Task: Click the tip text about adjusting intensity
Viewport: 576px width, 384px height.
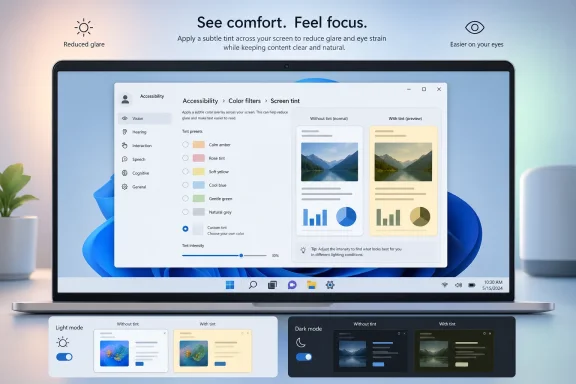Action: [356, 251]
